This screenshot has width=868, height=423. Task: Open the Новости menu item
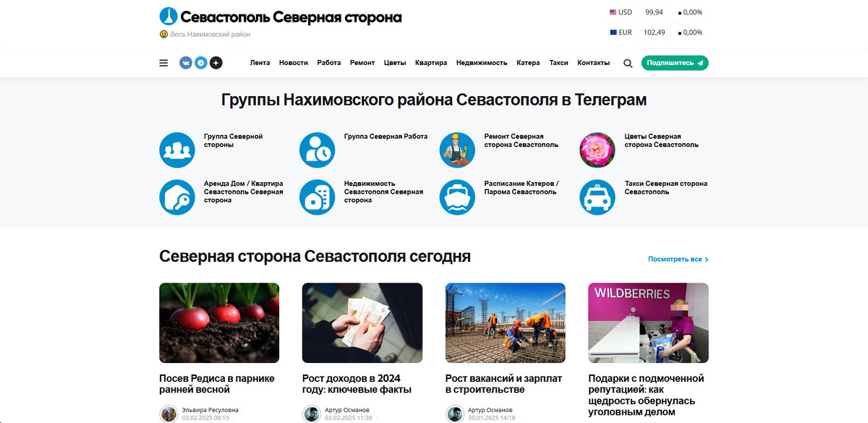[x=293, y=63]
